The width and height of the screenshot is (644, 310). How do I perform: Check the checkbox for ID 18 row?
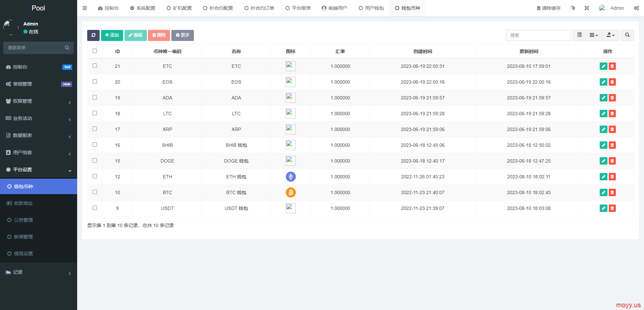coord(95,113)
